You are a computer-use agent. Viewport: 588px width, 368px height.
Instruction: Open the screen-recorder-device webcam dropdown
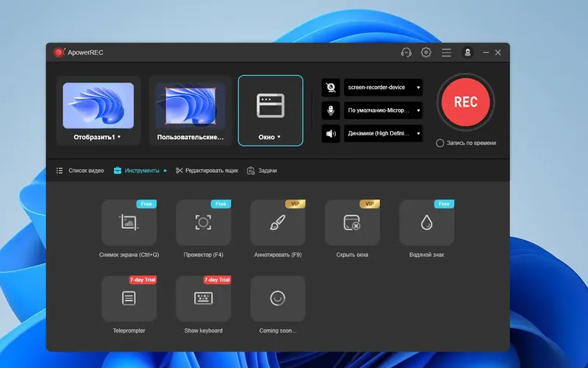point(383,88)
